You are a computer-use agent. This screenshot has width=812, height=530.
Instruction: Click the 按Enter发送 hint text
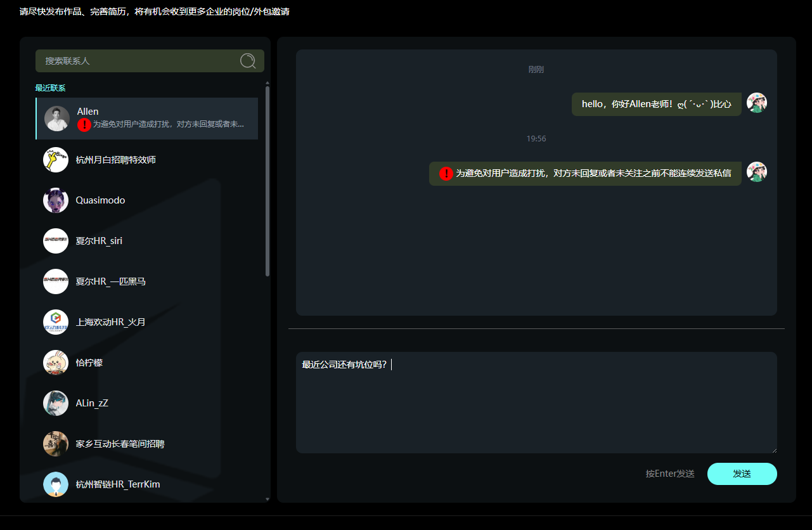670,474
